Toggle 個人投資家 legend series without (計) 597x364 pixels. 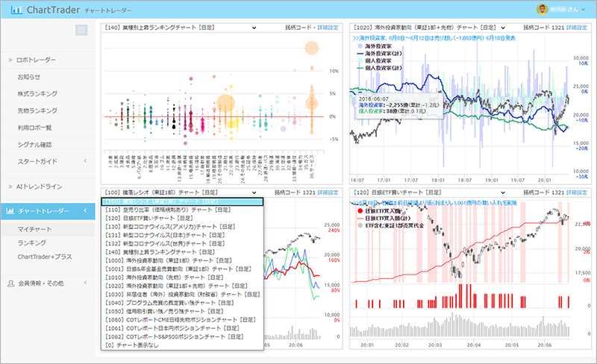point(375,60)
